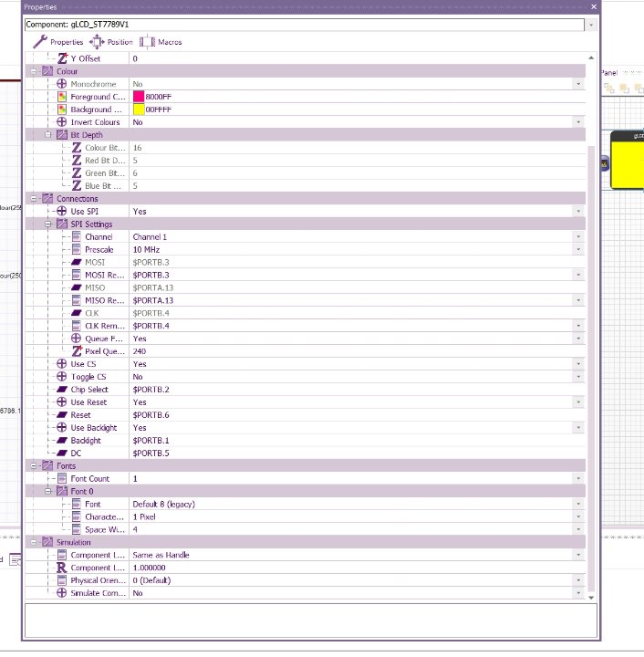
Task: Open the Component selector dropdown arrow
Action: (591, 25)
